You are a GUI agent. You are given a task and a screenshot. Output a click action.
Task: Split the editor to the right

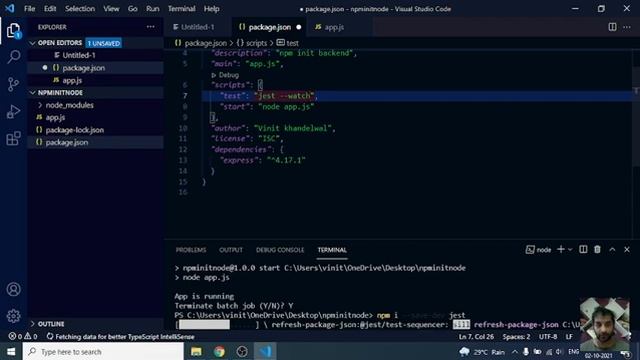point(612,27)
